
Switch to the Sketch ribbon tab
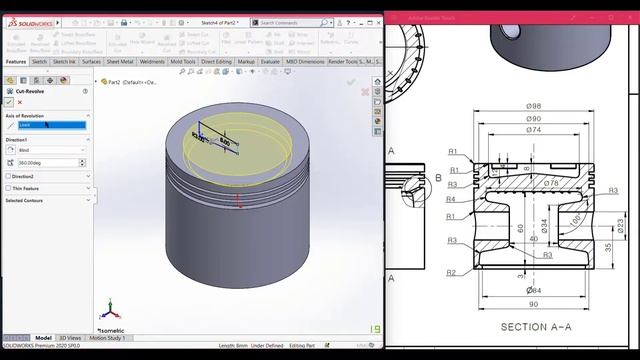(x=39, y=62)
